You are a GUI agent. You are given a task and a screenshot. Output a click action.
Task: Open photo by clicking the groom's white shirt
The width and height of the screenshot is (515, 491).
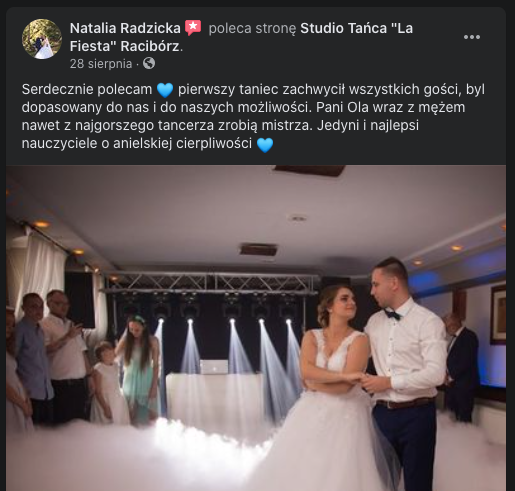[408, 350]
